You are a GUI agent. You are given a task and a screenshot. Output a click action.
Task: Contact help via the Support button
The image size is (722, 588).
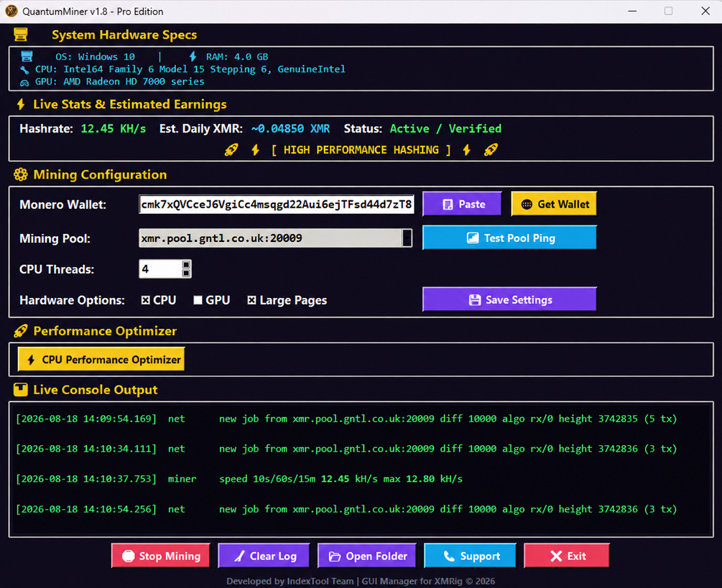[x=470, y=556]
